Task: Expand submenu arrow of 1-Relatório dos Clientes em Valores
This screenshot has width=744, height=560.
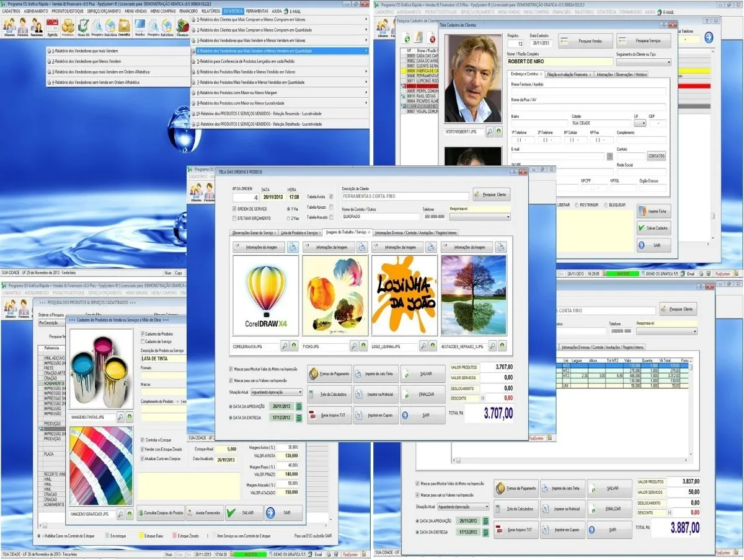Action: click(366, 19)
